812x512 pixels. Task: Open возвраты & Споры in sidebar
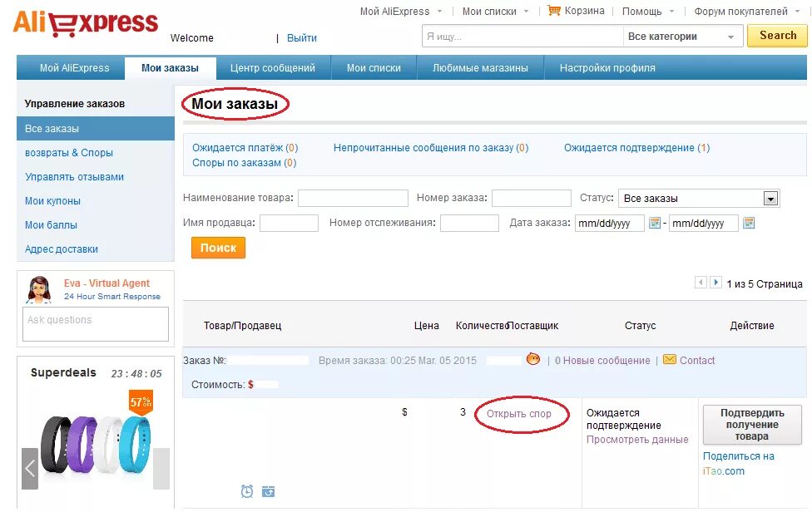click(x=69, y=153)
